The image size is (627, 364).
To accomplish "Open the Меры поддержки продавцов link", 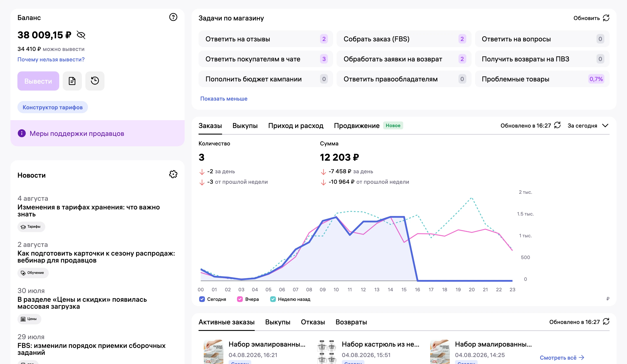I will 77,134.
